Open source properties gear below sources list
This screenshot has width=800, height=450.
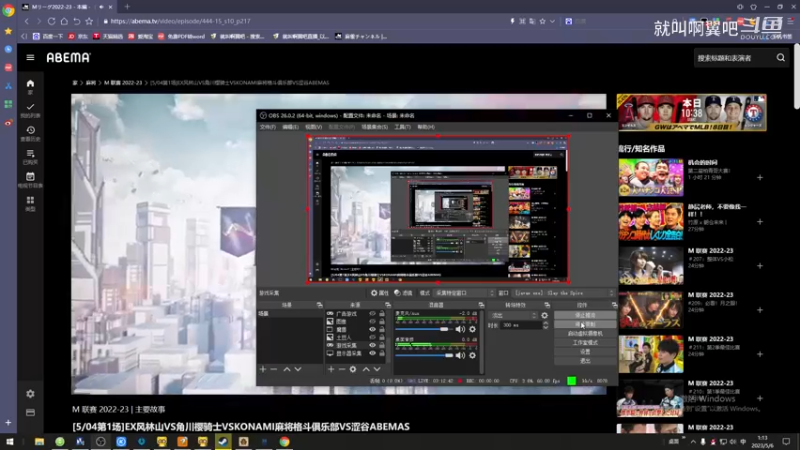(353, 369)
